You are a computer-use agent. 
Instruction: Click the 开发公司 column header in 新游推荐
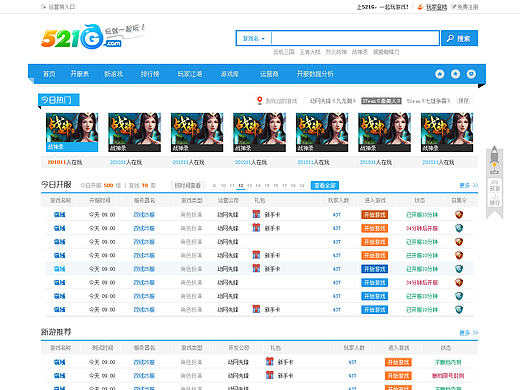point(239,348)
